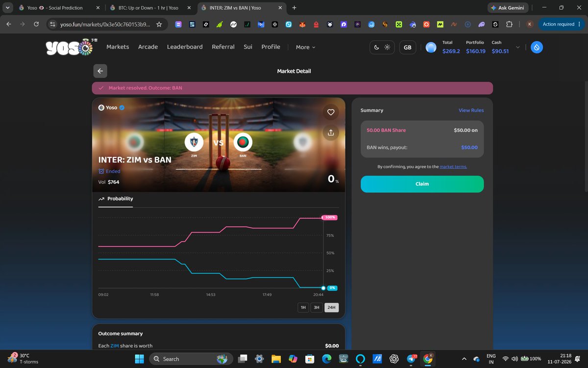
Task: Open Microsoft Store from the taskbar
Action: [x=309, y=359]
